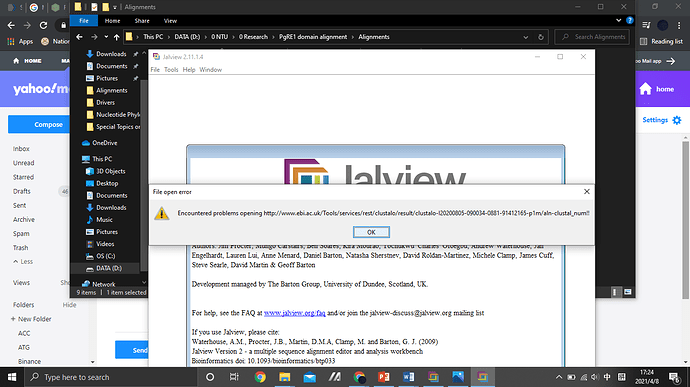Open Yahoo Mail Inbox folder
690x387 pixels.
[x=21, y=149]
